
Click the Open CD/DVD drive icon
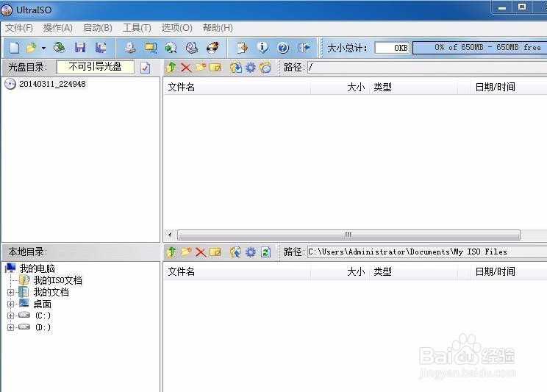tap(60, 48)
